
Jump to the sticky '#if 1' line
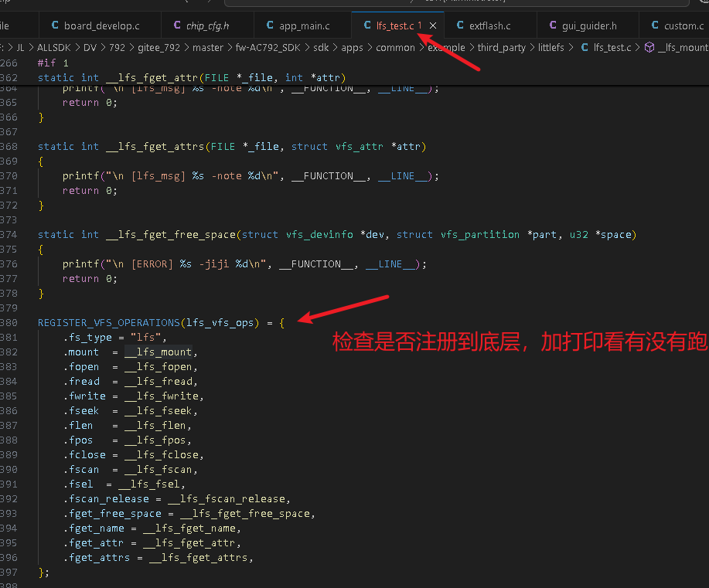pyautogui.click(x=53, y=63)
